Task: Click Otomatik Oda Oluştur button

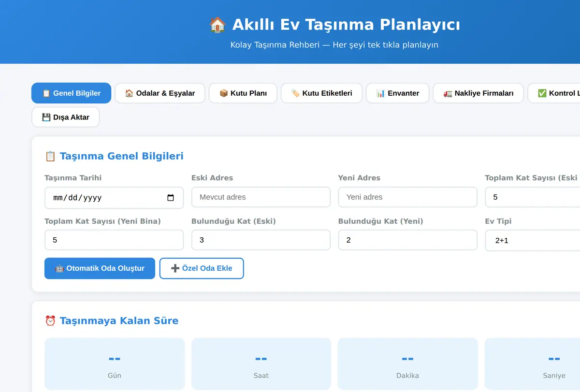Action: (100, 268)
